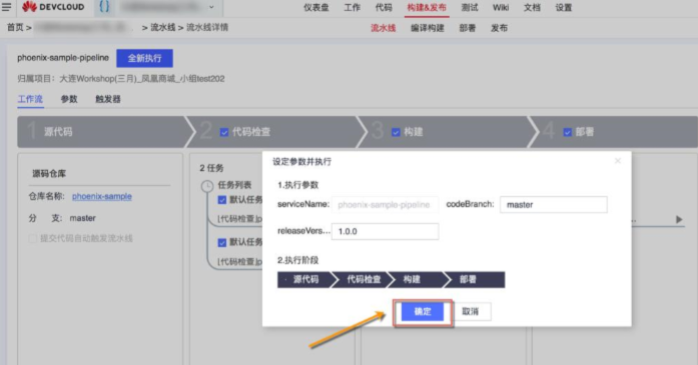Viewport: 698px width, 365px height.
Task: Click 源代码 stage in dialog
Action: (305, 280)
